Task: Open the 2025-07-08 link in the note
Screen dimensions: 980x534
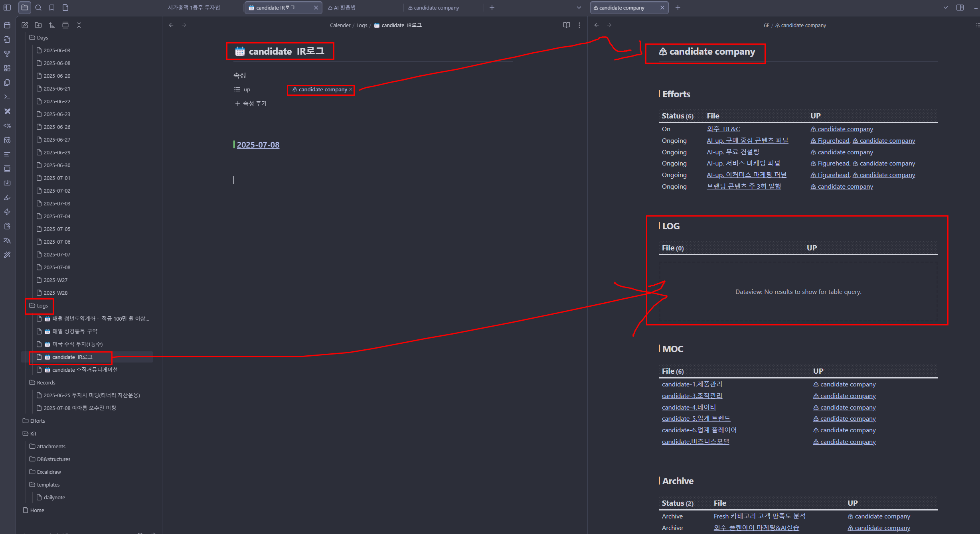Action: (x=258, y=145)
